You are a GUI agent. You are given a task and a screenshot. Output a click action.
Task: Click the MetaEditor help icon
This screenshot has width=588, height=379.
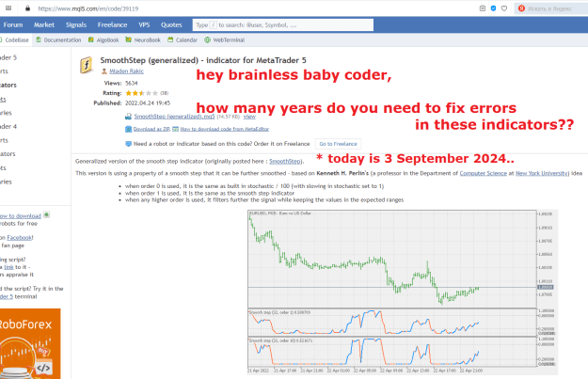pyautogui.click(x=175, y=129)
